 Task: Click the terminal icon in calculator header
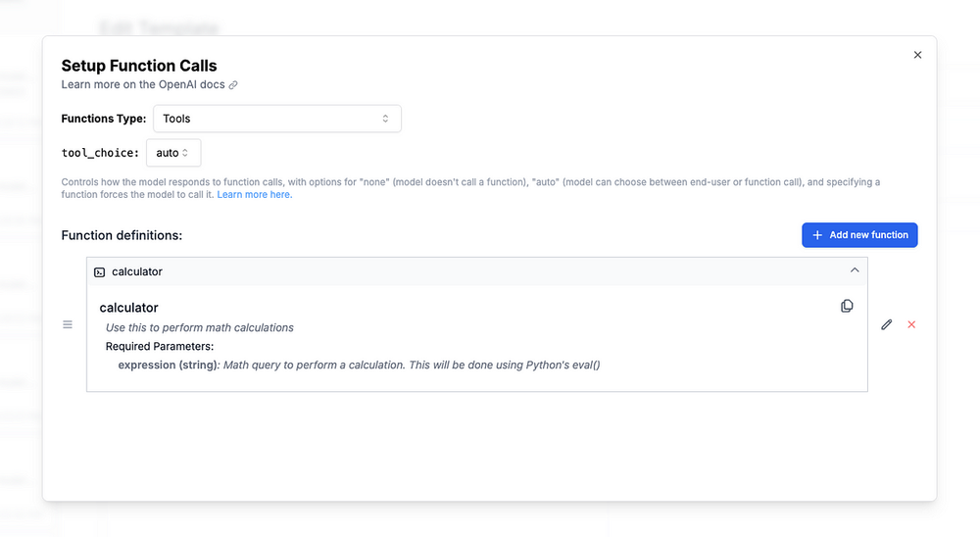pyautogui.click(x=99, y=271)
